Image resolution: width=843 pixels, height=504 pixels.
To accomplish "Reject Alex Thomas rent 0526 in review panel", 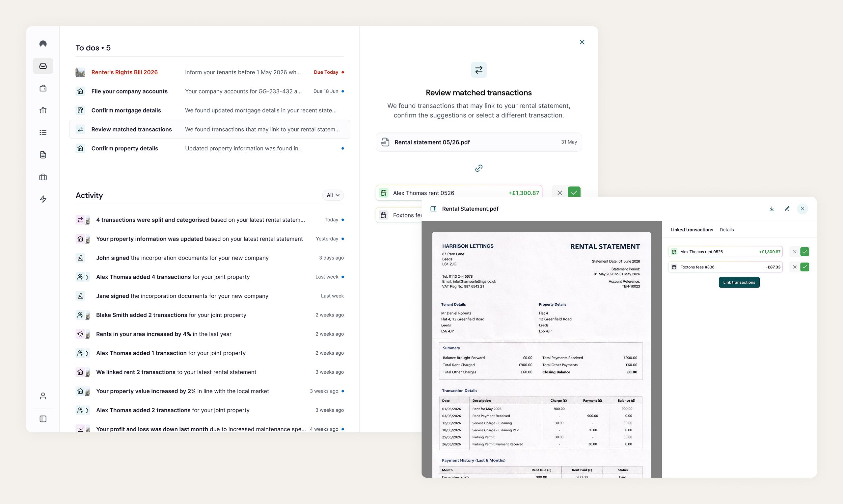I will point(559,192).
